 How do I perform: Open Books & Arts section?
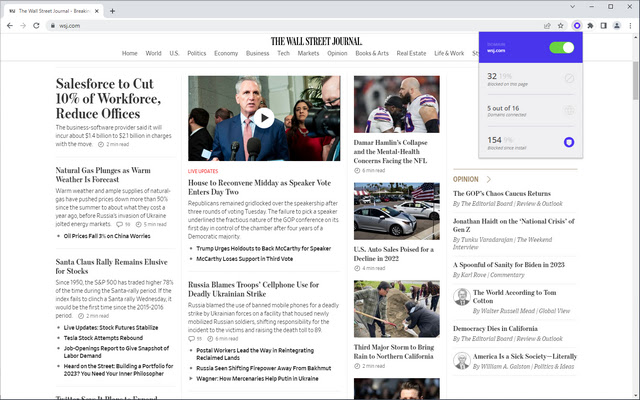(x=372, y=53)
